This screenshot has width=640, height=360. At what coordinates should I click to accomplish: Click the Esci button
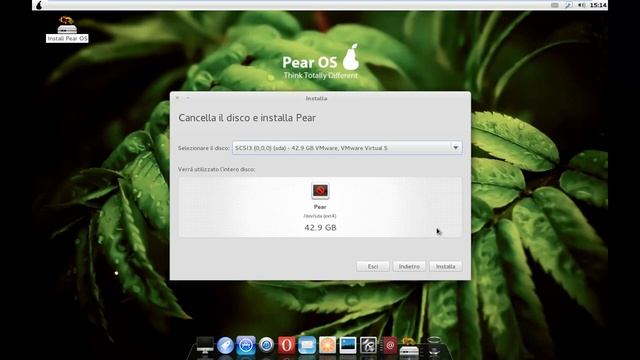point(373,266)
